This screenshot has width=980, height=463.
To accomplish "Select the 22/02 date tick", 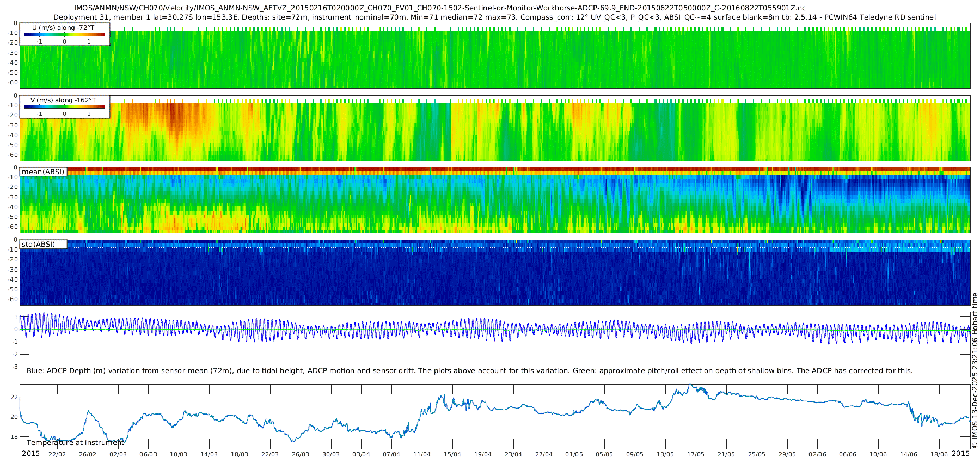I will pyautogui.click(x=57, y=454).
